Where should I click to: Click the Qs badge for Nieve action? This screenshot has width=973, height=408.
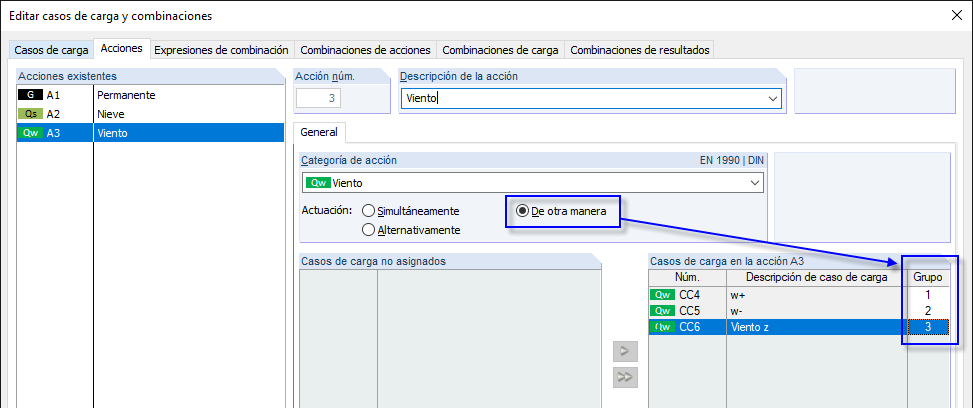(30, 114)
